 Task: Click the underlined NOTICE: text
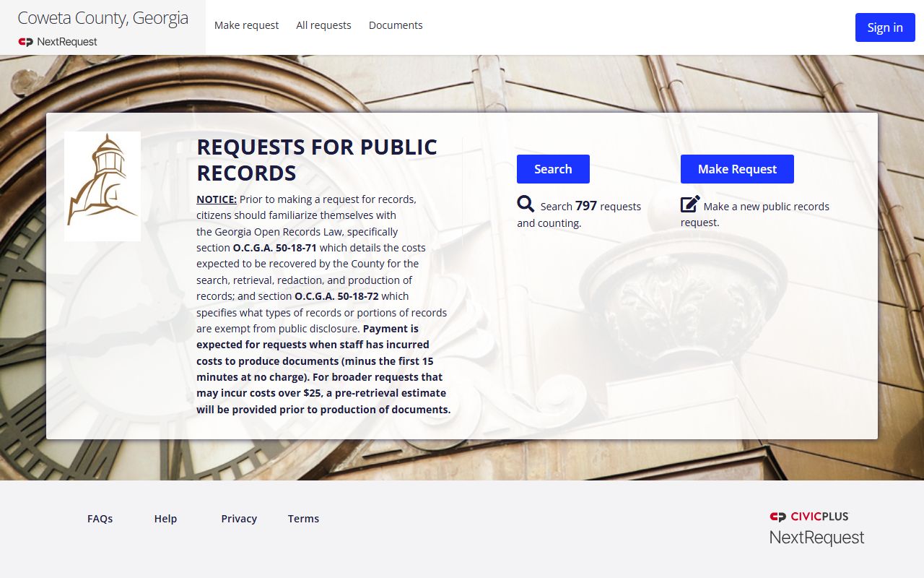point(217,199)
